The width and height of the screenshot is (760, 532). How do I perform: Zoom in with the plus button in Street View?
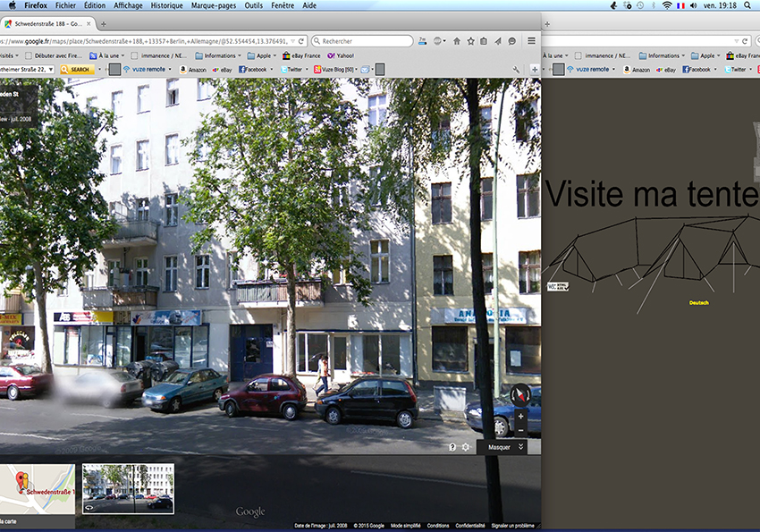click(520, 416)
